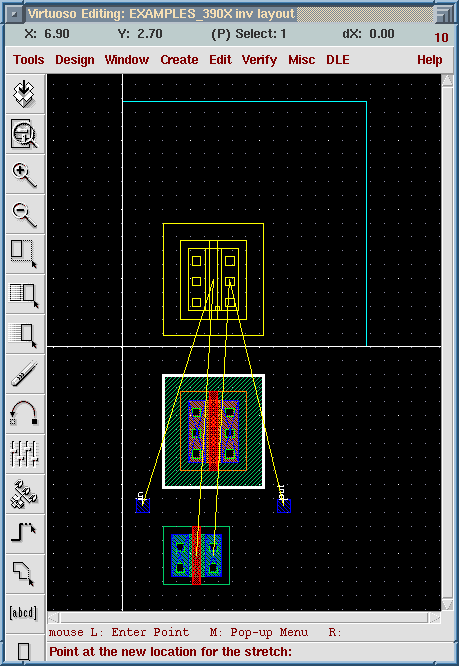The width and height of the screenshot is (459, 666).
Task: Select the Create Polygon tool icon
Action: [24, 574]
